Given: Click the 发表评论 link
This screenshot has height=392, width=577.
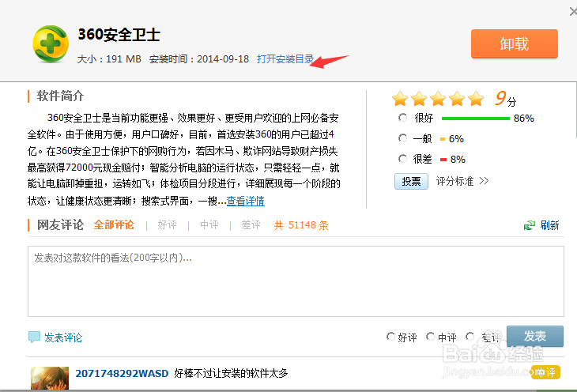Looking at the screenshot, I should point(63,337).
